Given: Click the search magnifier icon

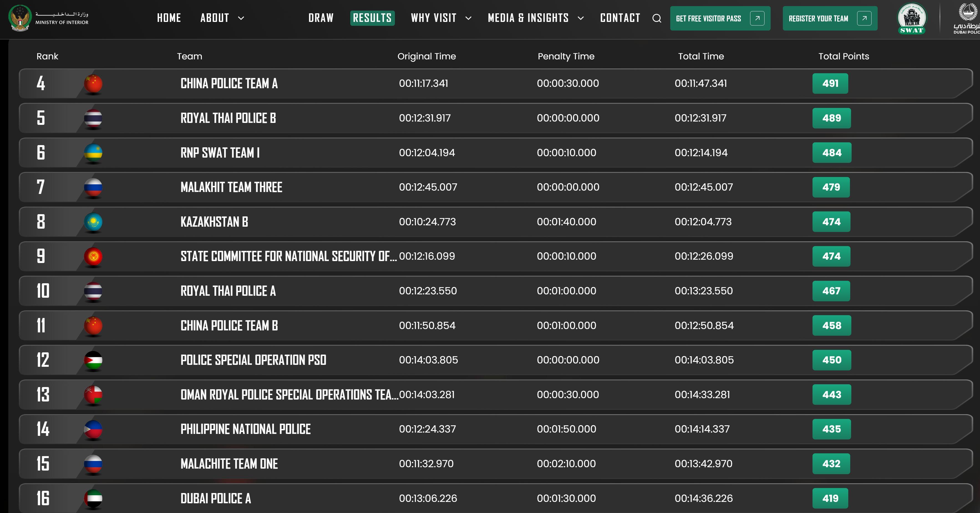Looking at the screenshot, I should point(657,18).
